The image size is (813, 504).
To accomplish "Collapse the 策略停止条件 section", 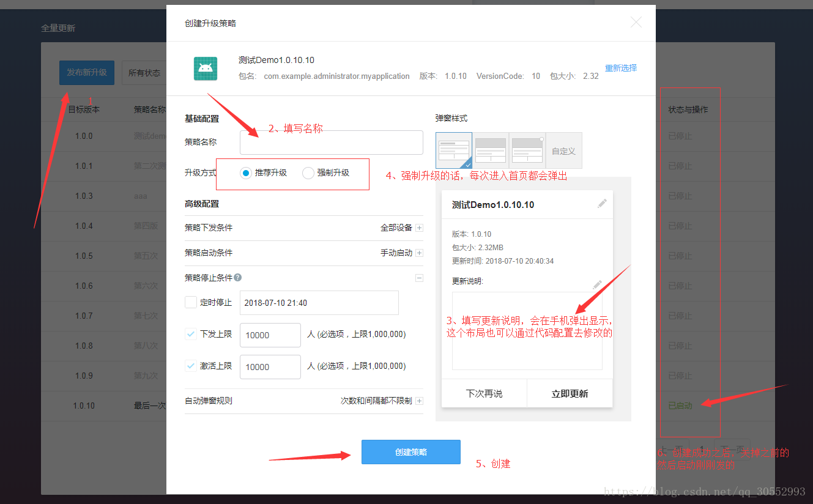I will 420,278.
